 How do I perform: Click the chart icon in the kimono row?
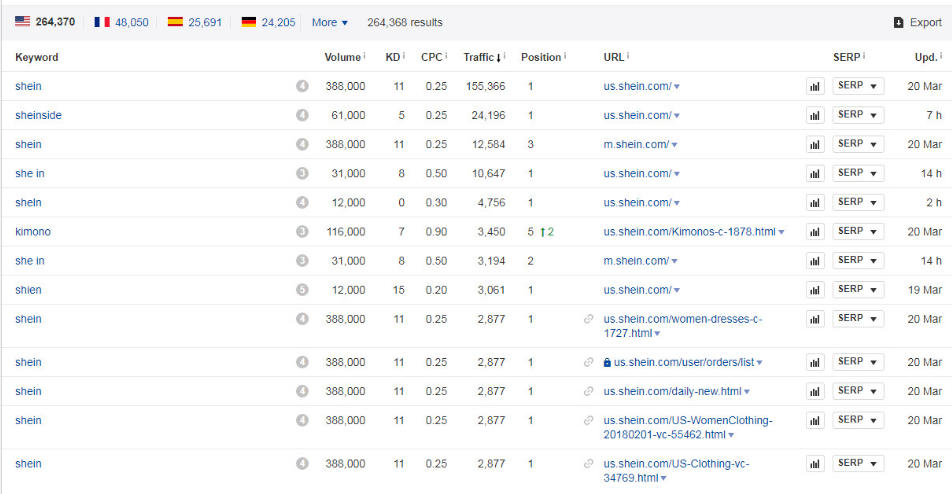(x=815, y=232)
